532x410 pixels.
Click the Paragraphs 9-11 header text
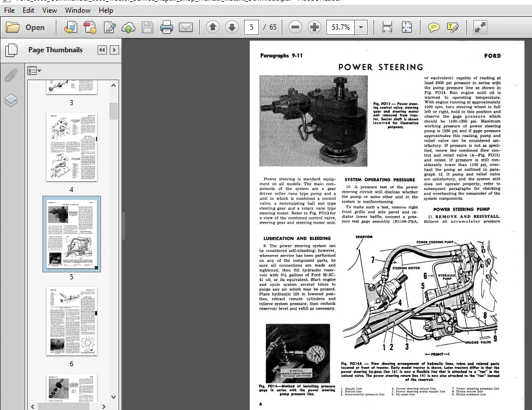pos(281,56)
